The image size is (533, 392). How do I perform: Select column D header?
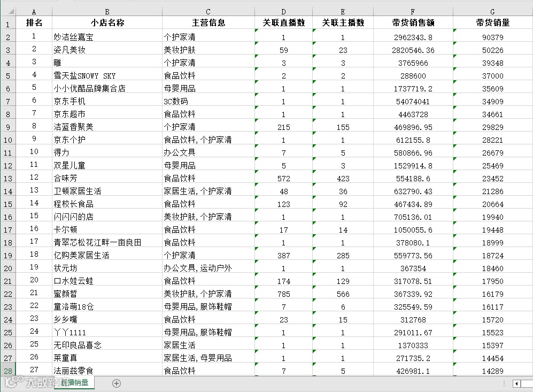click(283, 12)
